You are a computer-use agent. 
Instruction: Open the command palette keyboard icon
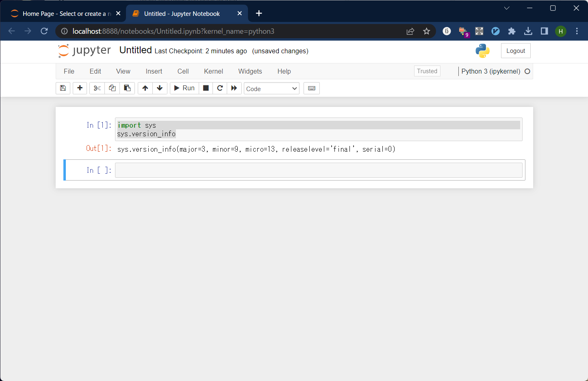tap(311, 88)
